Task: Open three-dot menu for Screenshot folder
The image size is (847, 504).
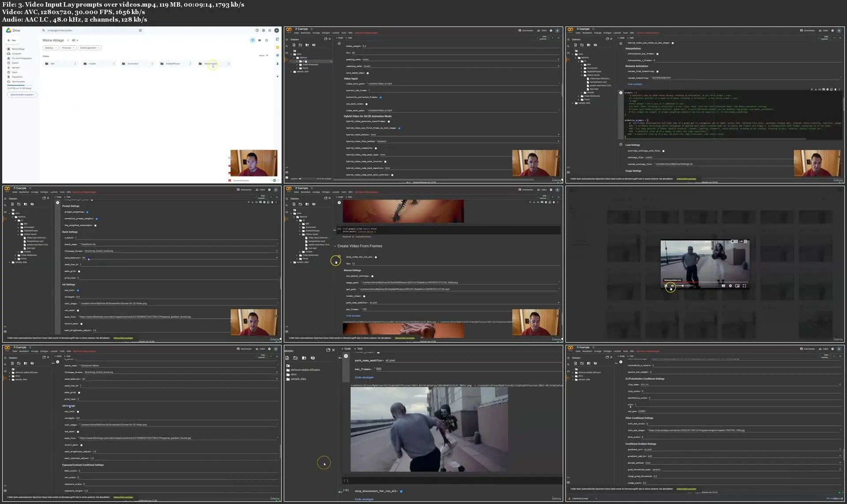Action: click(x=152, y=63)
